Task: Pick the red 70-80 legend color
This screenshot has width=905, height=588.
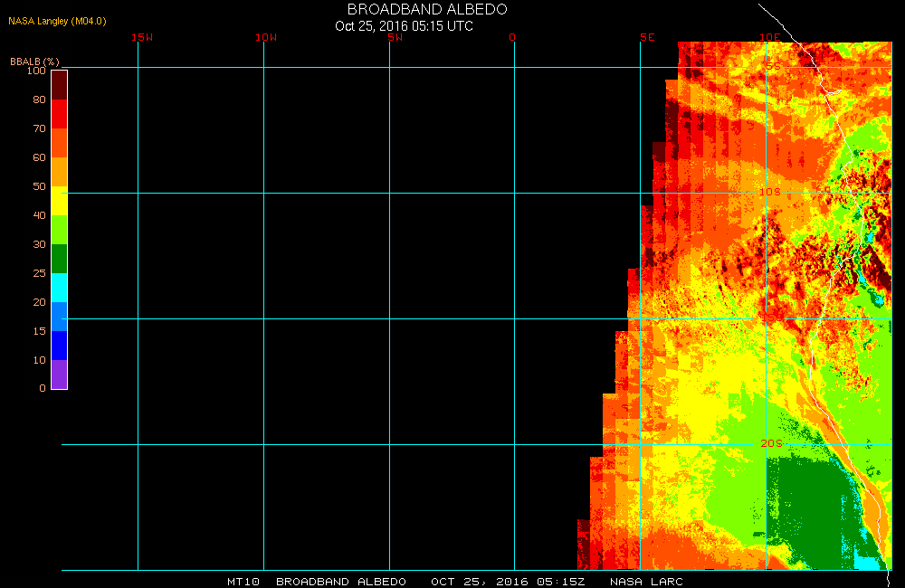Action: (x=60, y=114)
